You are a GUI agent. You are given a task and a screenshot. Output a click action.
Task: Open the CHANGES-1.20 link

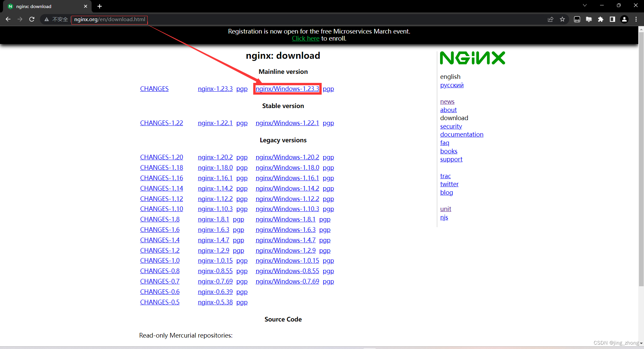[161, 157]
